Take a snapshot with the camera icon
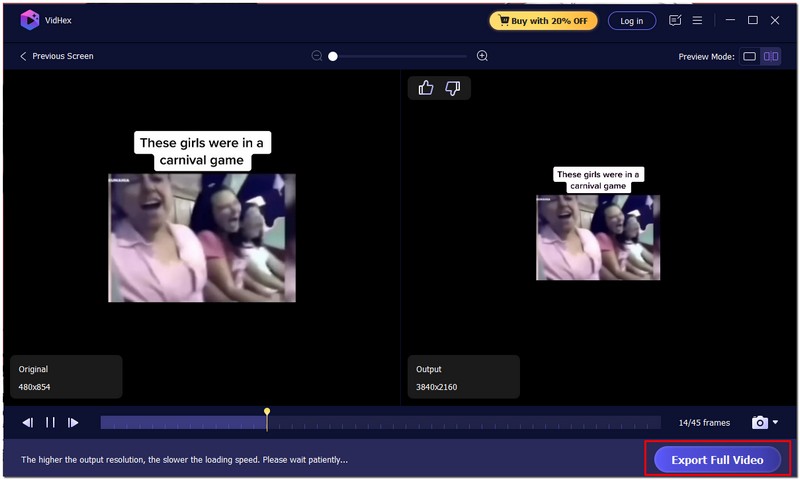Screen dimensions: 800x480 [x=760, y=423]
